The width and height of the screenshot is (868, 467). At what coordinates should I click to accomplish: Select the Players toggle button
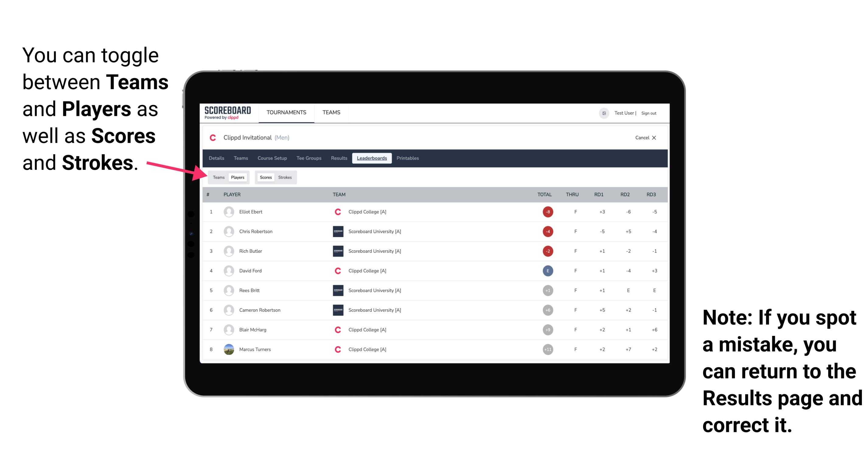pos(237,177)
